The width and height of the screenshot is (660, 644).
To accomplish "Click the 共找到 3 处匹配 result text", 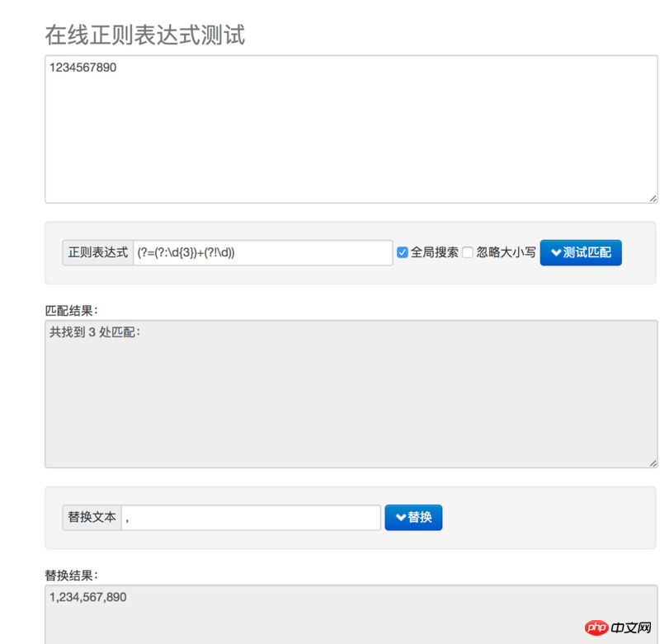I will 95,332.
